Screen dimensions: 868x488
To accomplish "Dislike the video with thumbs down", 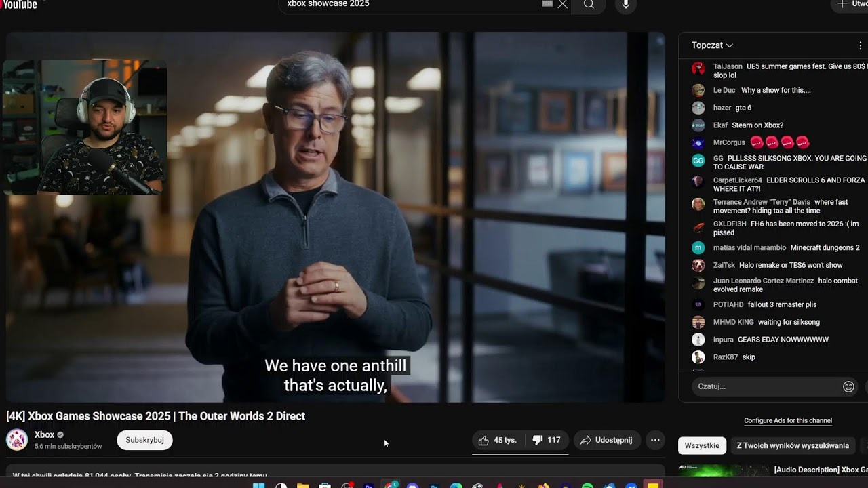I will coord(547,440).
